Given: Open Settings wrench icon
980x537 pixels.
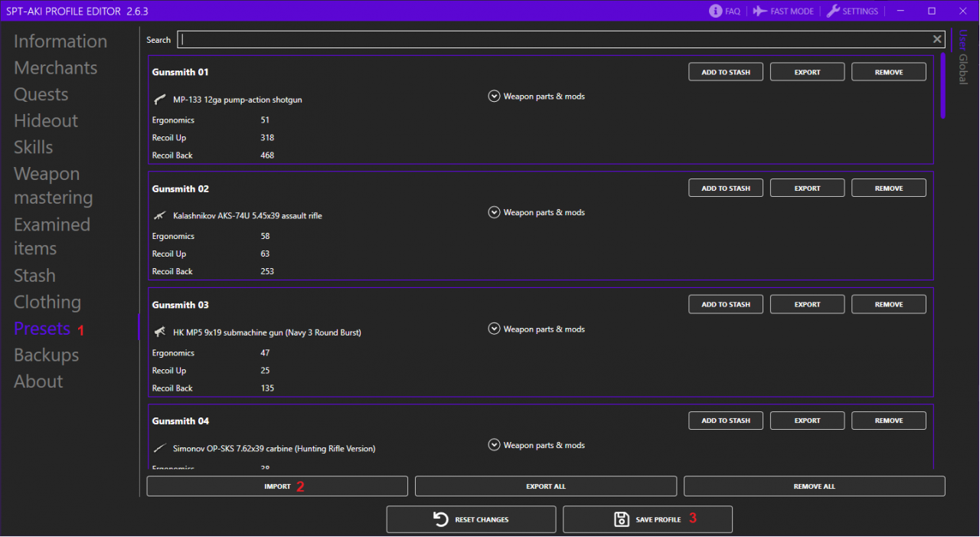Looking at the screenshot, I should pyautogui.click(x=833, y=11).
